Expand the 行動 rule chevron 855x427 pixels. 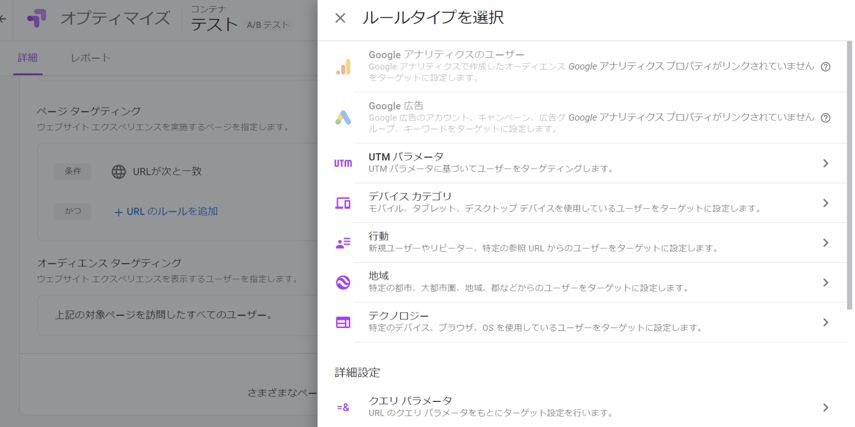(x=826, y=243)
